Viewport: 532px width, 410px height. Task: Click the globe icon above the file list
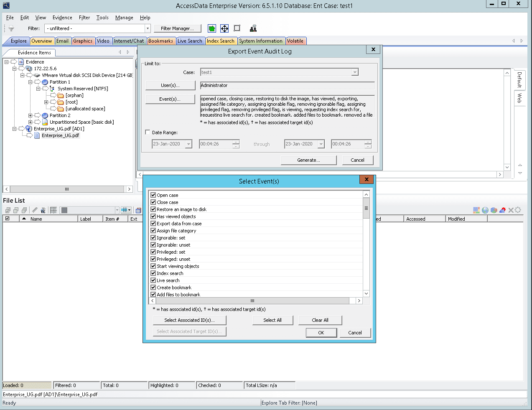click(x=485, y=210)
